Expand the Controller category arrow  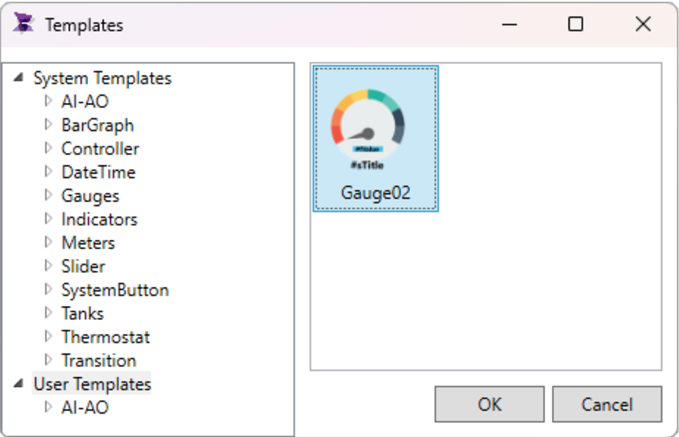coord(47,149)
